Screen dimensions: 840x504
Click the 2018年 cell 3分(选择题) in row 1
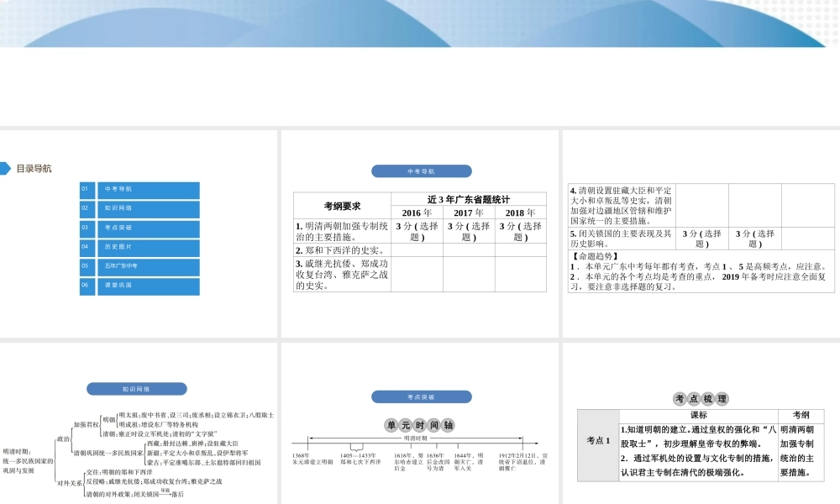click(521, 231)
